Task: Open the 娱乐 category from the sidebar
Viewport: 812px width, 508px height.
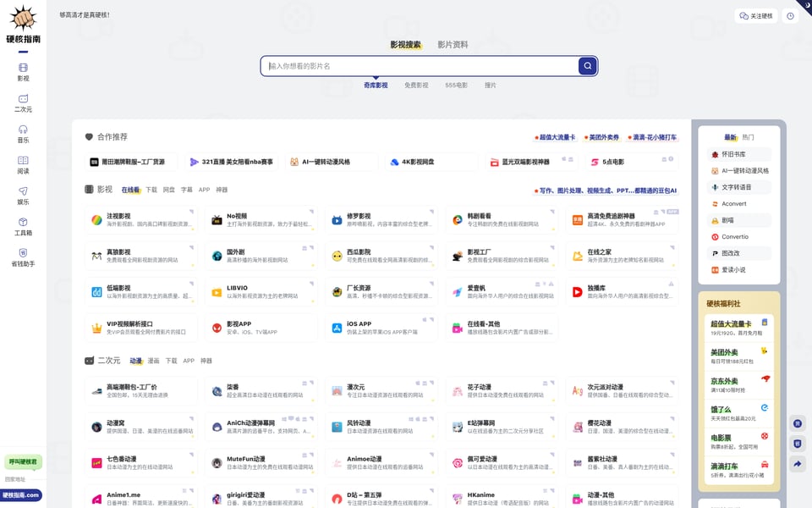Action: pos(23,196)
